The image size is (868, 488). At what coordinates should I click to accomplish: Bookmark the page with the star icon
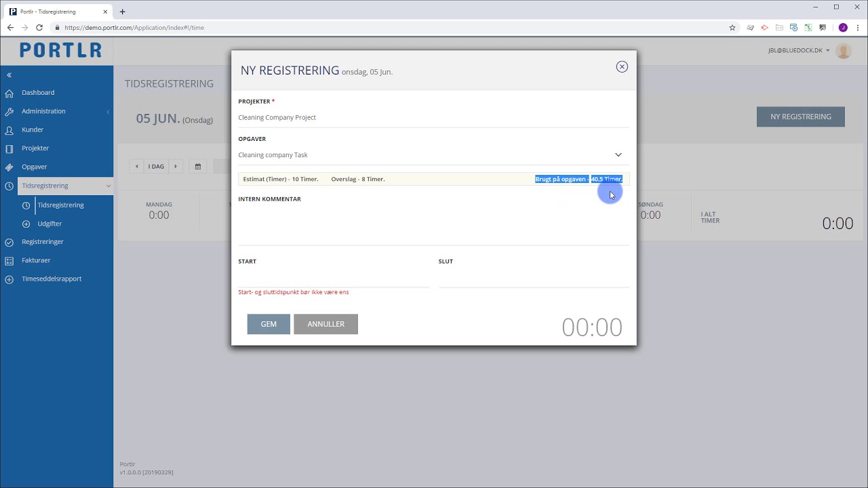(x=732, y=28)
